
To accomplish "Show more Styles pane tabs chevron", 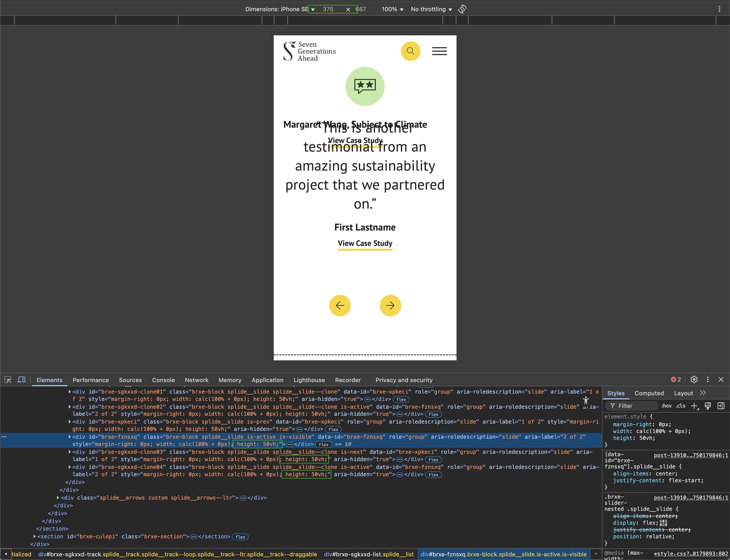I will 703,393.
